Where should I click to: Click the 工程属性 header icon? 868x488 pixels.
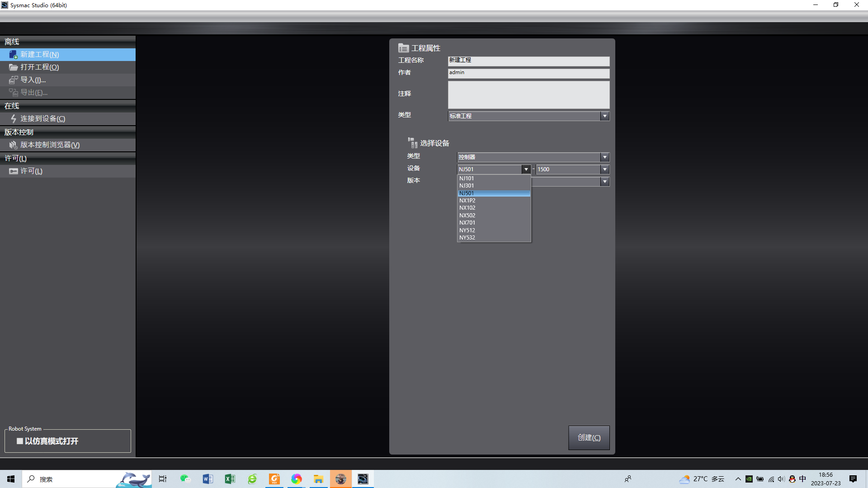(403, 48)
